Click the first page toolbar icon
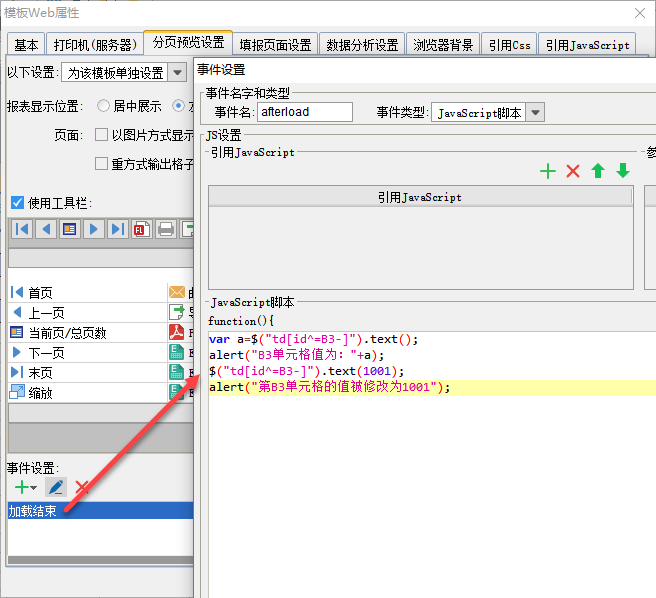 [21, 229]
